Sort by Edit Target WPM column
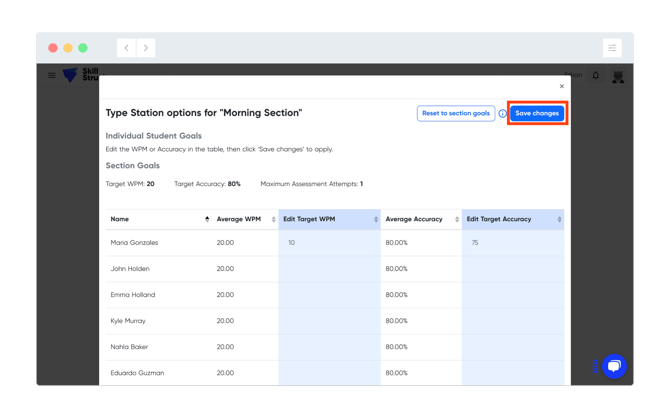670x418 pixels. point(376,219)
